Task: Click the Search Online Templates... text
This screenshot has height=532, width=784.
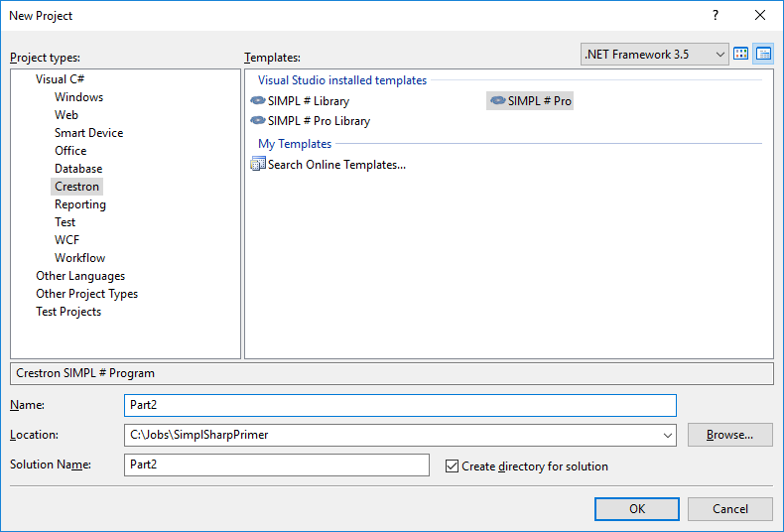Action: coord(336,165)
